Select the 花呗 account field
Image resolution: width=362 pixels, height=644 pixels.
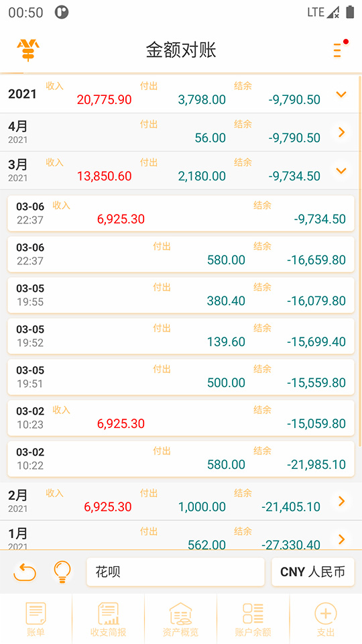coord(175,572)
